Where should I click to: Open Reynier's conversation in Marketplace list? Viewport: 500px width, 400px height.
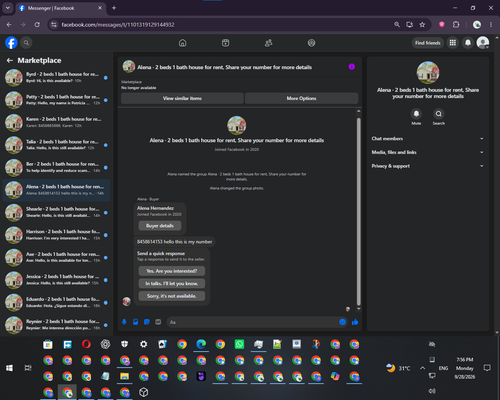click(x=56, y=325)
